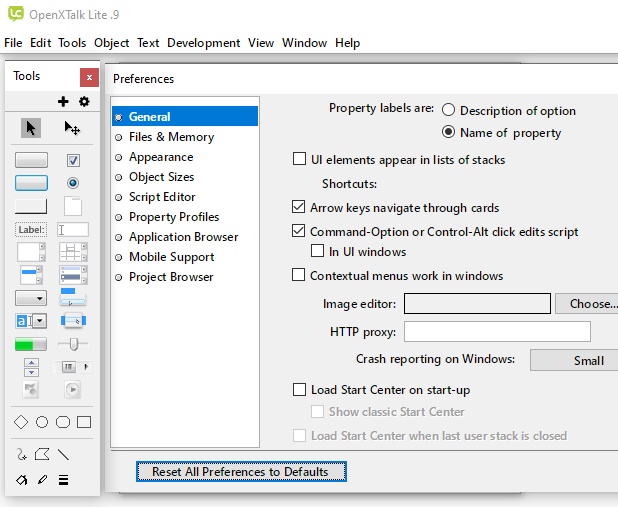Screen dimensions: 618x507
Task: Open the Development menu
Action: 203,43
